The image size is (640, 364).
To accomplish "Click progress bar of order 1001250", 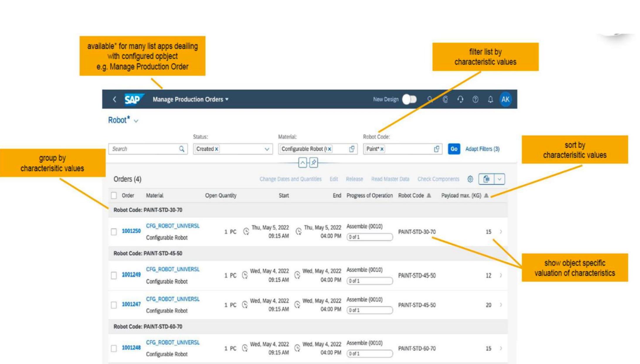I will (369, 237).
